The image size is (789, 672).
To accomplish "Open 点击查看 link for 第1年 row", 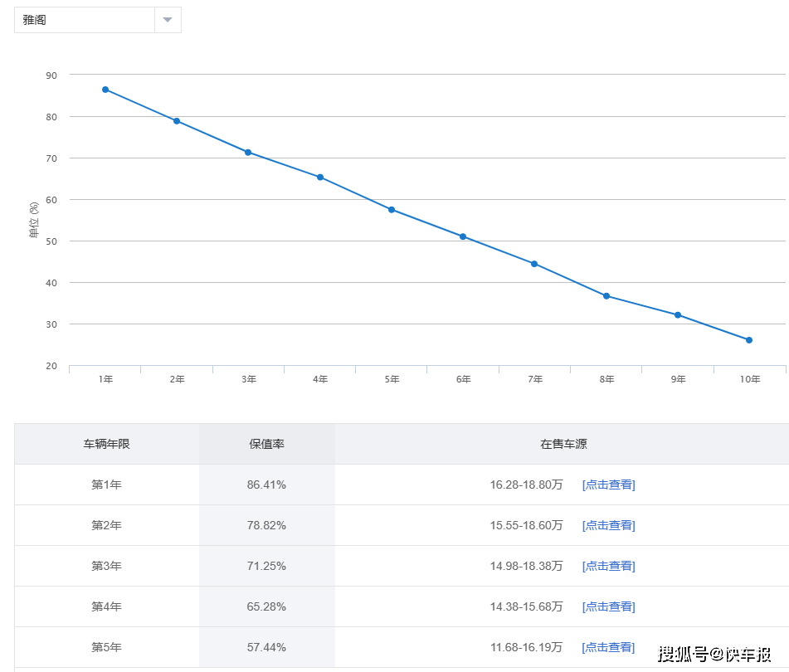I will pos(608,485).
